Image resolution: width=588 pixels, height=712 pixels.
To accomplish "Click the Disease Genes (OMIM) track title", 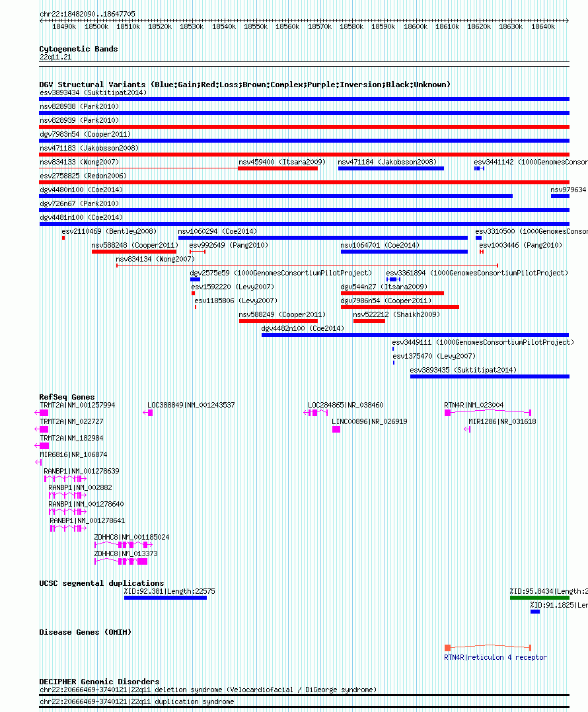I will (85, 632).
